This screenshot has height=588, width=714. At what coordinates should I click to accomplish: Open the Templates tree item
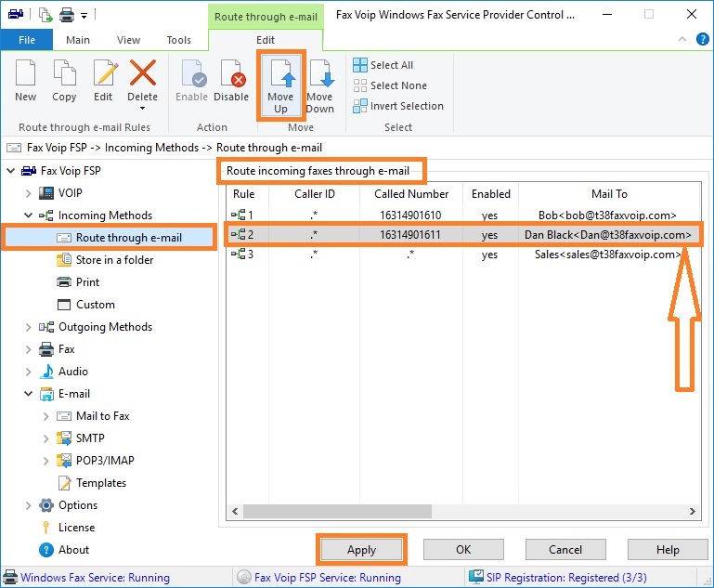click(92, 483)
